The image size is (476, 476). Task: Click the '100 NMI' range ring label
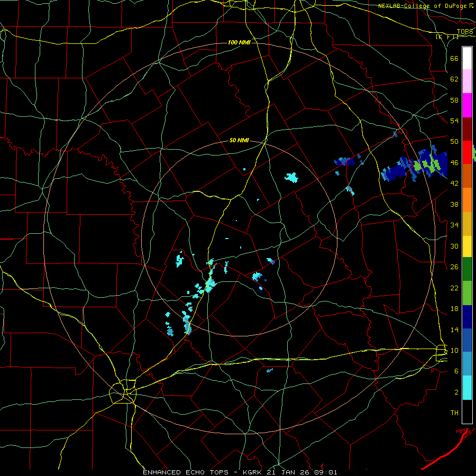point(239,42)
